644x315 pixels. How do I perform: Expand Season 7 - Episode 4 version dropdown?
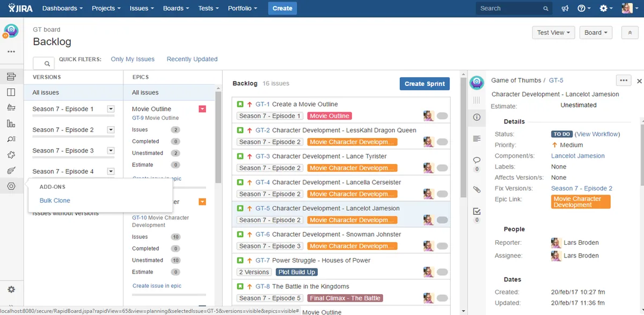[x=111, y=172]
